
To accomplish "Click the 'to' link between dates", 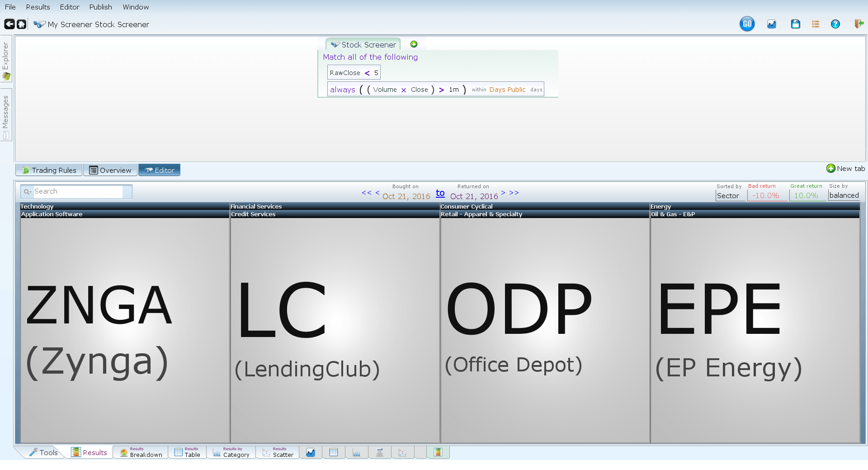I will [x=440, y=193].
